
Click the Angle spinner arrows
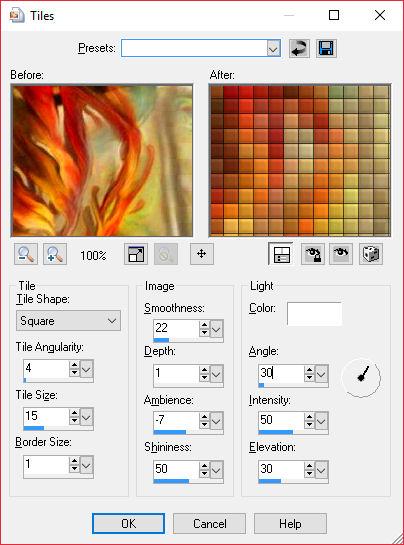point(309,374)
